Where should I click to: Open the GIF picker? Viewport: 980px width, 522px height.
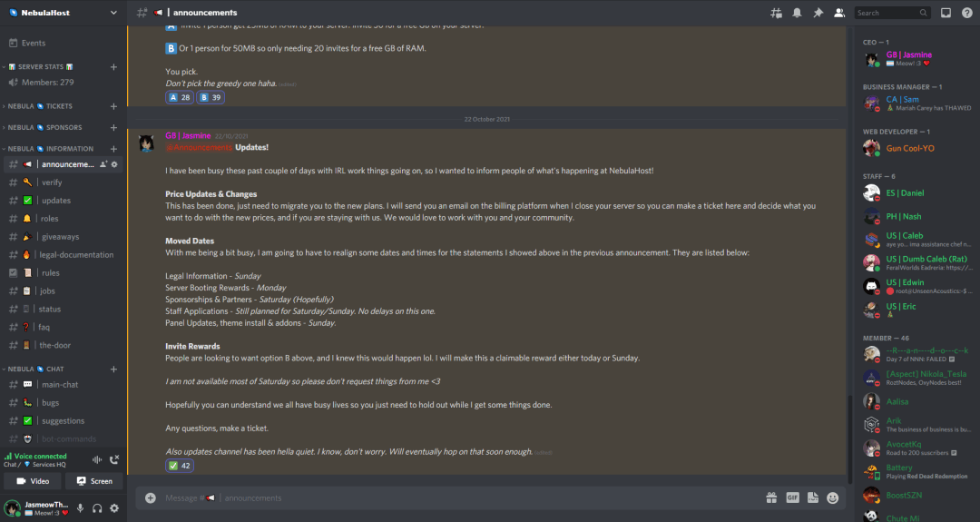point(792,497)
